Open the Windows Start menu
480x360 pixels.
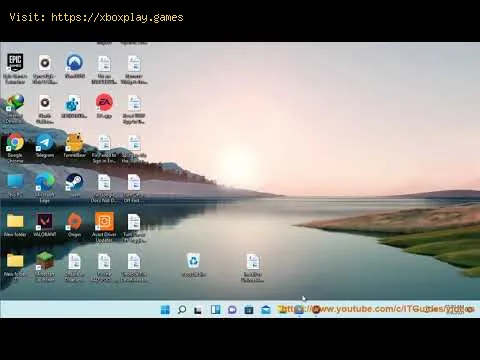[165, 310]
